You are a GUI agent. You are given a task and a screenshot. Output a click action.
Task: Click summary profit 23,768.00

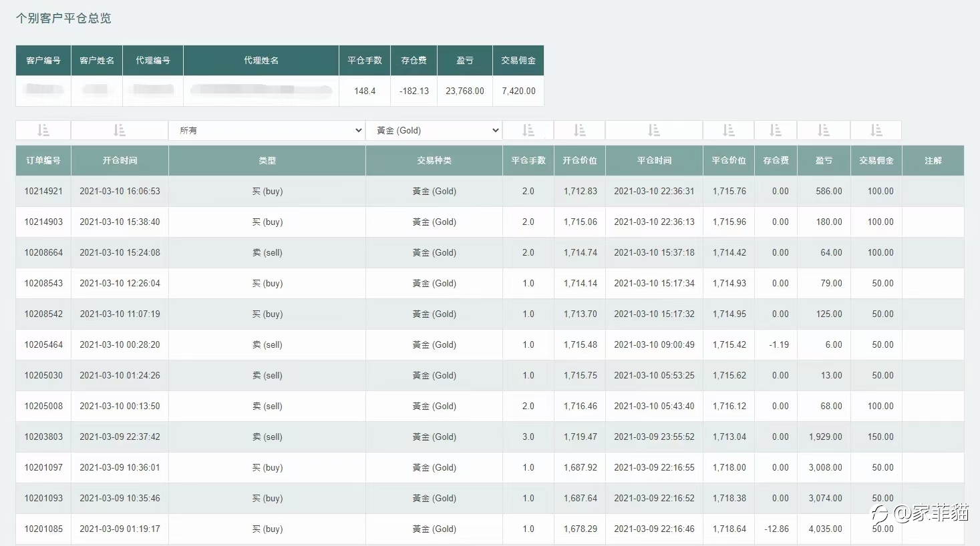465,91
